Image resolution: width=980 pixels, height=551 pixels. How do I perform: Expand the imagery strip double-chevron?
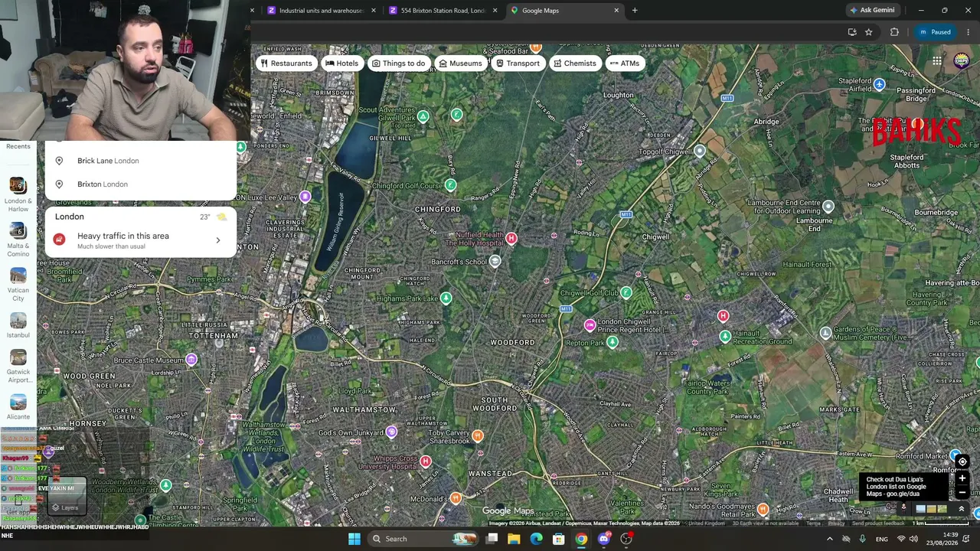pyautogui.click(x=962, y=509)
